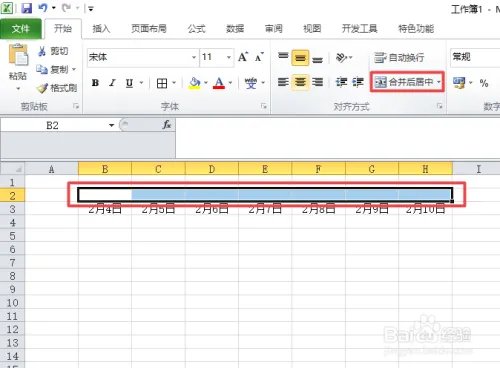Click the 粘贴 paste clipboard icon
Screen dimensions: 500x368
[x=18, y=55]
